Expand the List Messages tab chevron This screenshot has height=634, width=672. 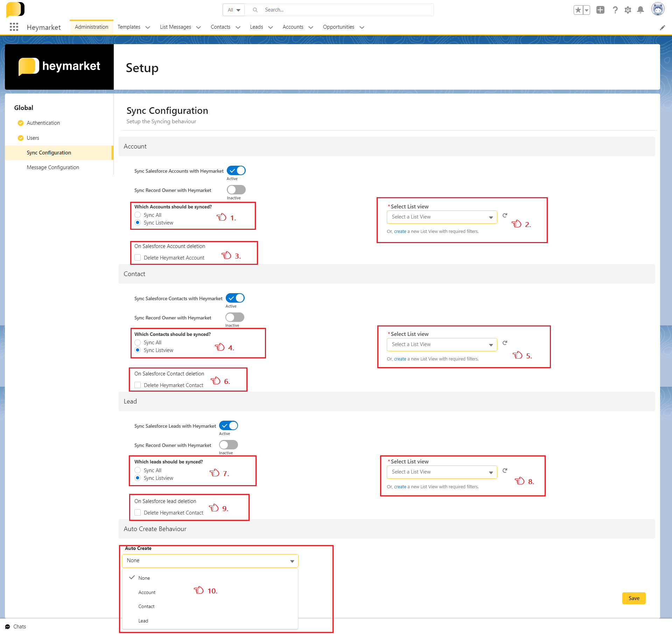(198, 27)
